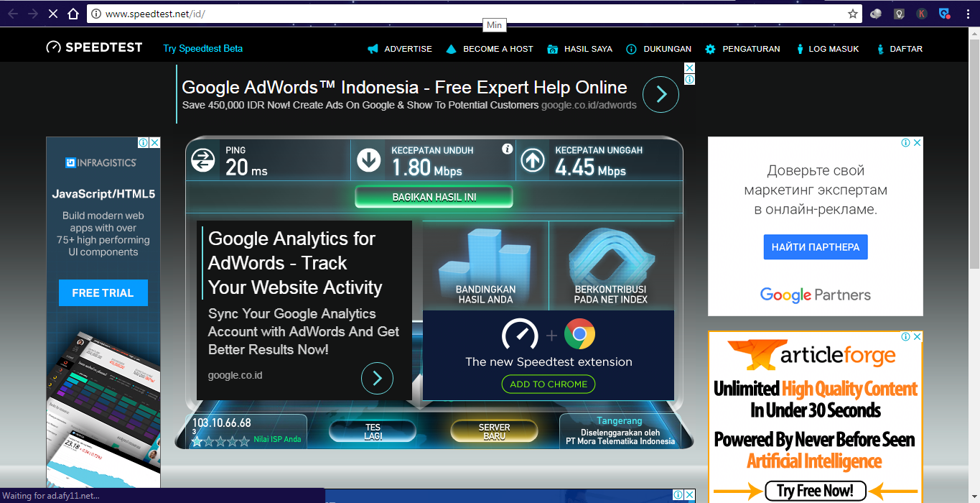
Task: Click Chrome logo in extension promo
Action: [x=579, y=334]
